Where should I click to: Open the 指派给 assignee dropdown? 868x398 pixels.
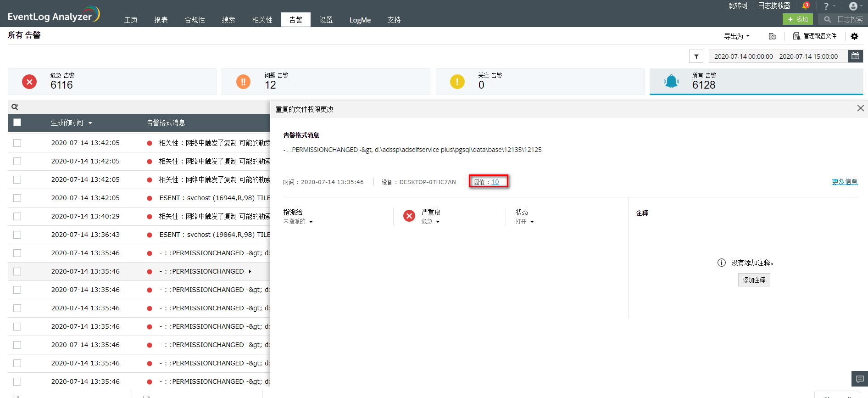298,221
